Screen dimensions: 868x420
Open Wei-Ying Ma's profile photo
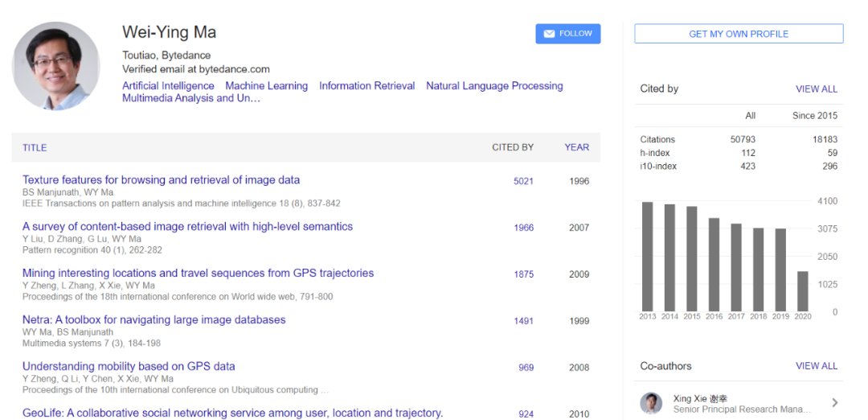pyautogui.click(x=55, y=66)
